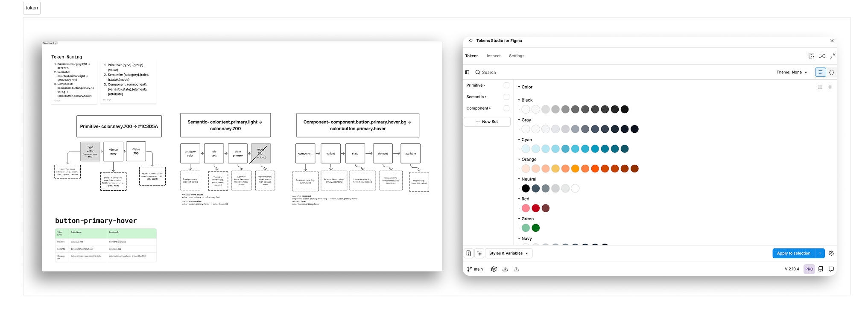Click the button-primary-hover heading text
Screen dimensions: 868x315
[96, 221]
